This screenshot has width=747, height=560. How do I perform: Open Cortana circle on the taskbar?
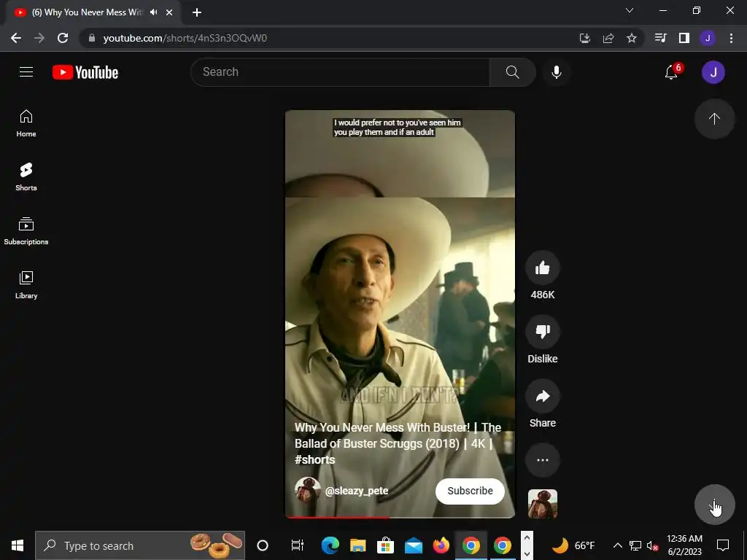[x=263, y=545]
